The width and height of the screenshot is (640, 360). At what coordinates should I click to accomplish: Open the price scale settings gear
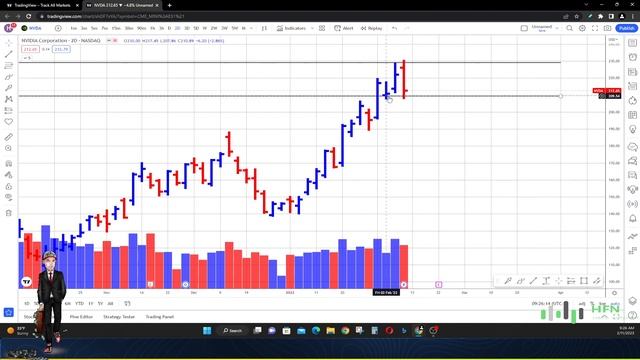point(614,293)
